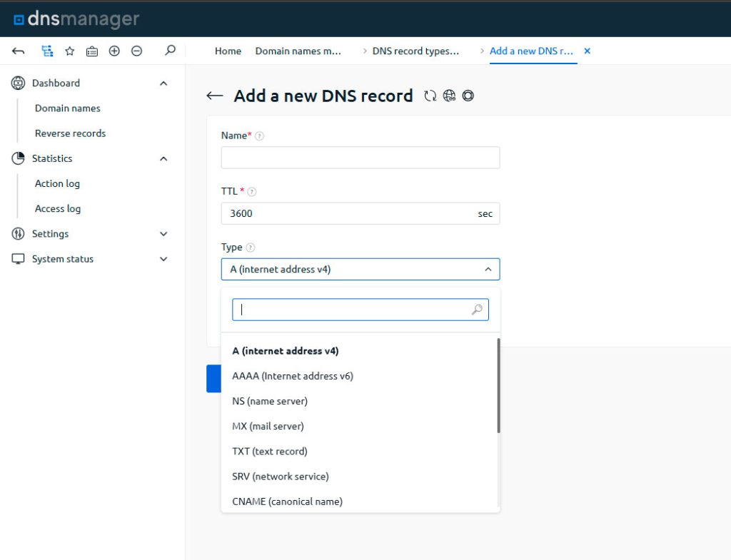This screenshot has width=731, height=560.
Task: Open Reverse records in the sidebar
Action: click(70, 133)
